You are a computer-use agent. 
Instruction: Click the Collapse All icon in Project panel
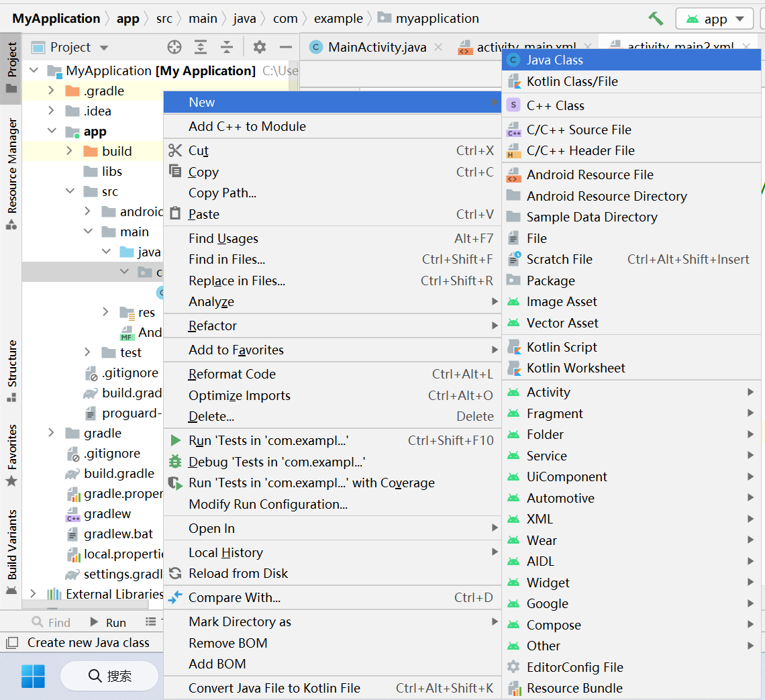[x=227, y=47]
